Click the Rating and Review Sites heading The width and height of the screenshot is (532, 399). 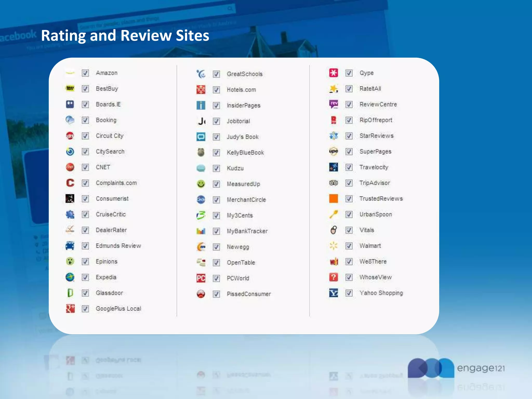click(x=125, y=35)
